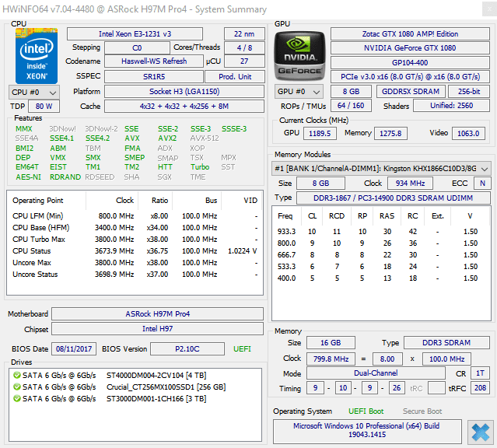Image resolution: width=497 pixels, height=448 pixels.
Task: Click the tRFC value 208
Action: 480,388
